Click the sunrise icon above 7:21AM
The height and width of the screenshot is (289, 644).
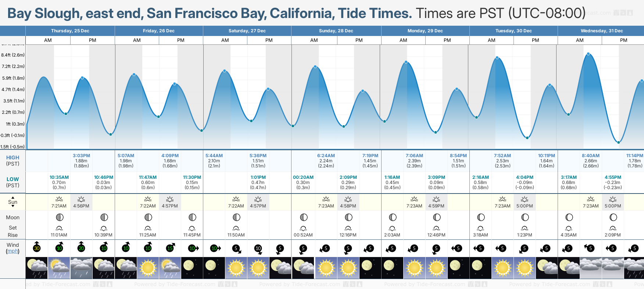point(59,199)
